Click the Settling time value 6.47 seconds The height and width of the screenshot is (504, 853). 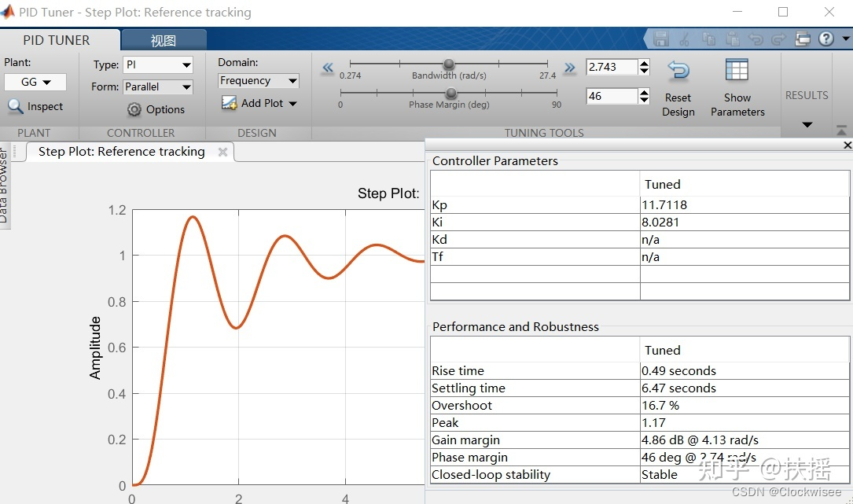(x=745, y=388)
